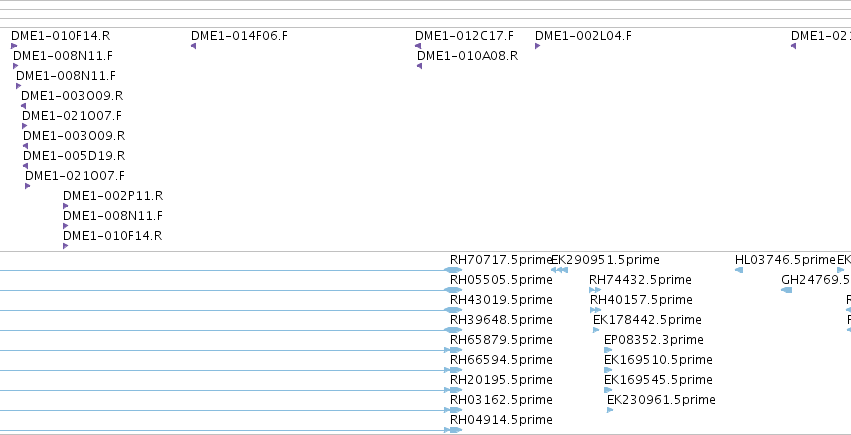Open the EK230961.5prime feature label
The image size is (851, 435).
(661, 400)
